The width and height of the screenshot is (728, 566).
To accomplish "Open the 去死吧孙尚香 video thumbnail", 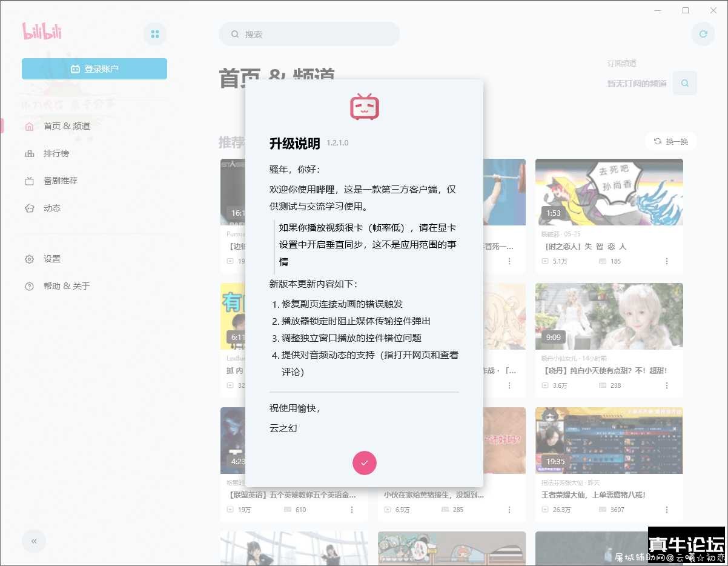I will pyautogui.click(x=609, y=192).
